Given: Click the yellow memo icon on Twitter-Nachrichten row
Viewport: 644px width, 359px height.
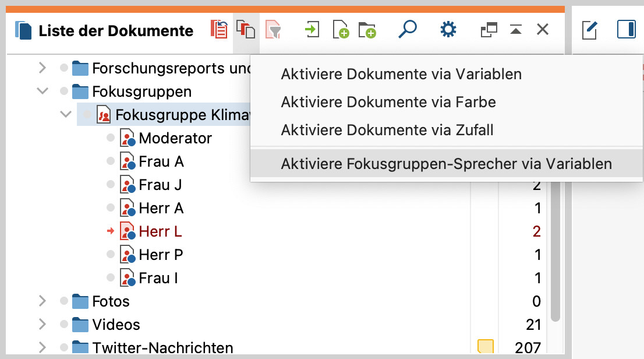Looking at the screenshot, I should click(486, 346).
